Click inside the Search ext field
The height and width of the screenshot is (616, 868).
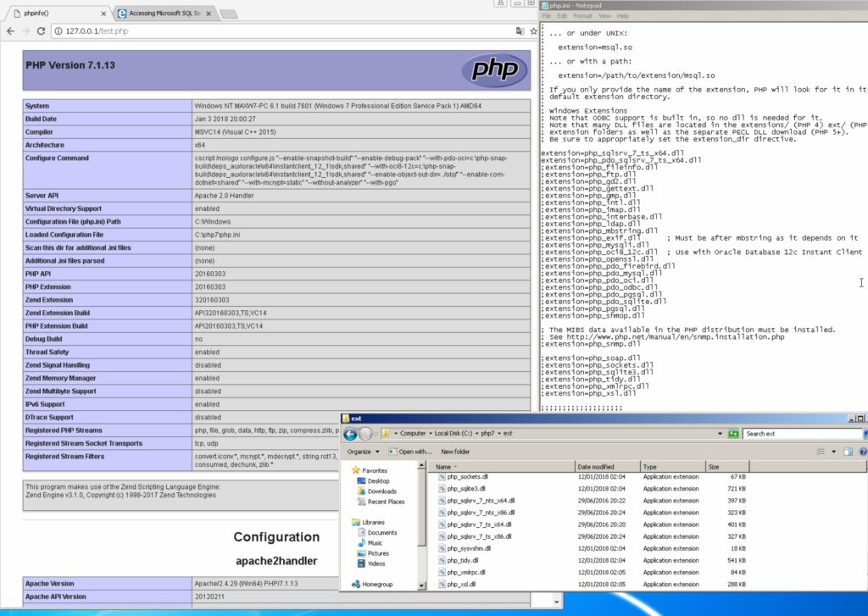(x=797, y=433)
